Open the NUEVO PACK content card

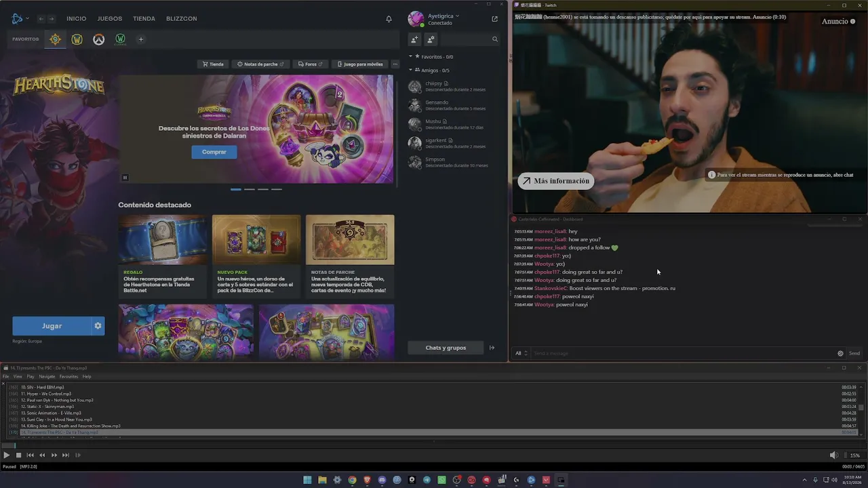256,256
